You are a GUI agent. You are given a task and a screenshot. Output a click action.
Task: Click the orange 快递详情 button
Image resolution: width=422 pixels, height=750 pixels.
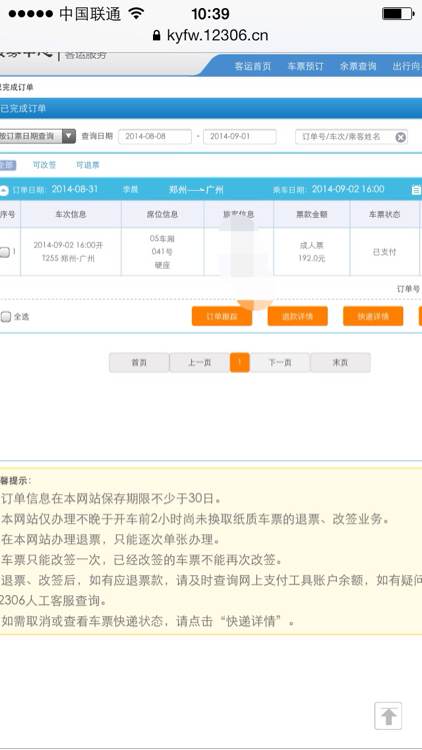click(373, 316)
